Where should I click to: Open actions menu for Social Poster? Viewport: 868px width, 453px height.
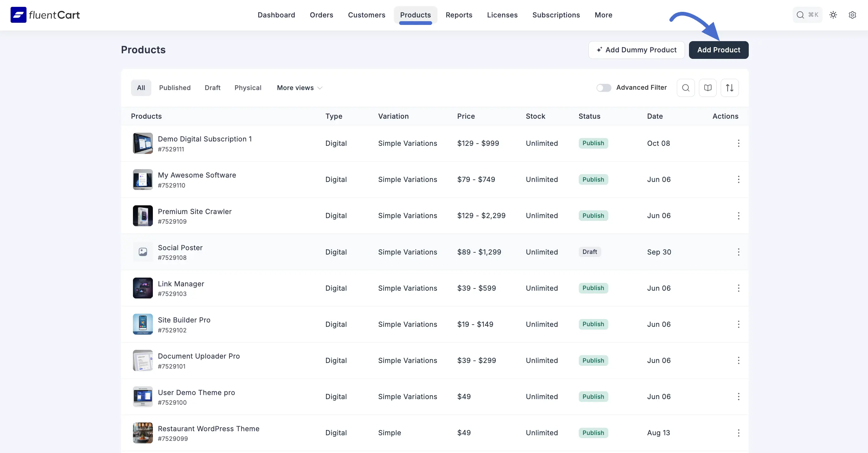(738, 252)
